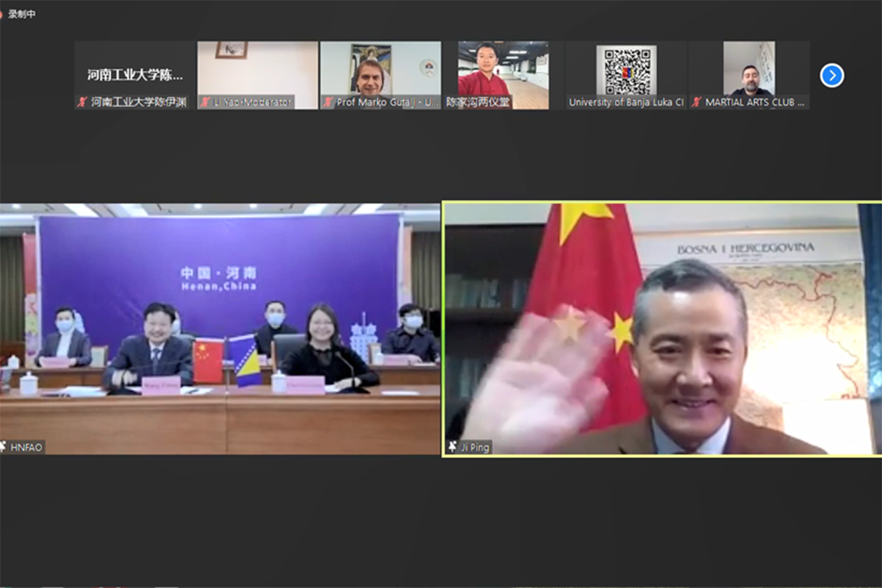Viewport: 882px width, 588px height.
Task: Select the University of Banja Luka QR thumbnail
Action: point(626,70)
